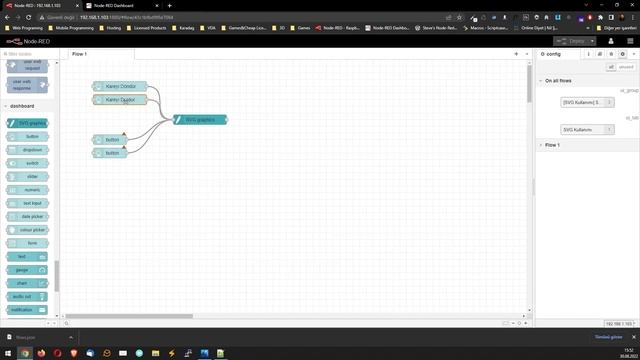
Task: Click the filter nodes search field
Action: 29,54
